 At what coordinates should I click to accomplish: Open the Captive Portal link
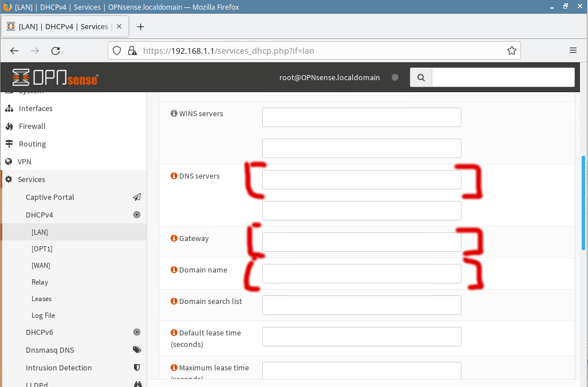(50, 197)
